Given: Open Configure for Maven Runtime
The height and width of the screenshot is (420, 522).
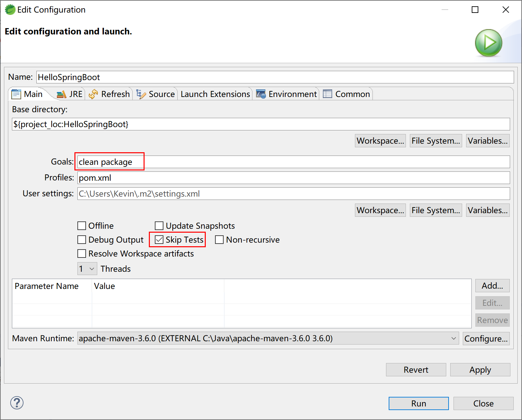Looking at the screenshot, I should coord(486,339).
